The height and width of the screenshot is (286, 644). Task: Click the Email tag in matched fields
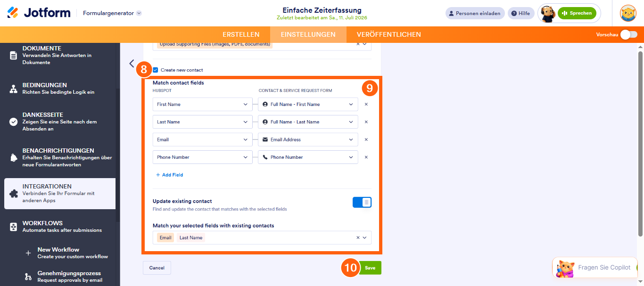[165, 237]
